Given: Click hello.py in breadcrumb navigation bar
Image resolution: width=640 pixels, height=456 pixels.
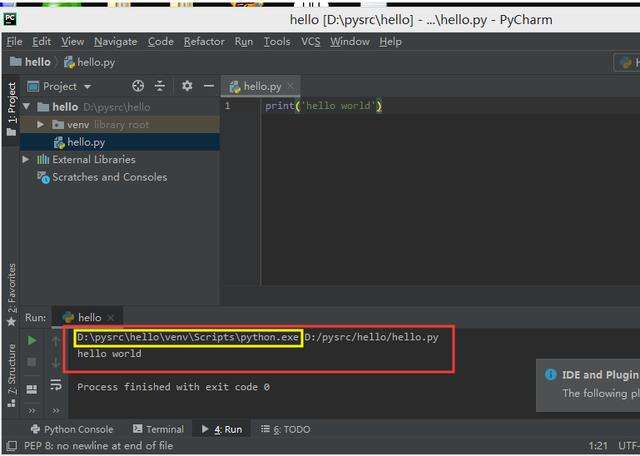Looking at the screenshot, I should [89, 62].
